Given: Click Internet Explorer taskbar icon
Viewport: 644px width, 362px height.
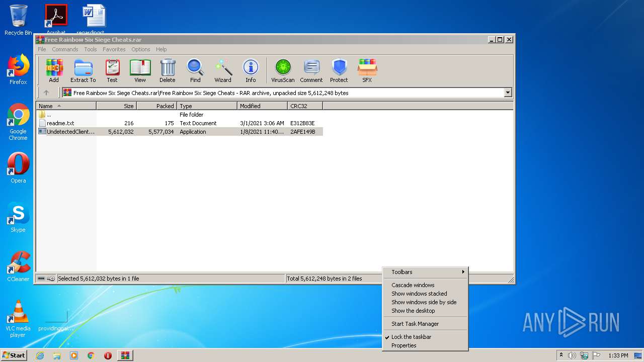Looking at the screenshot, I should click(x=40, y=355).
